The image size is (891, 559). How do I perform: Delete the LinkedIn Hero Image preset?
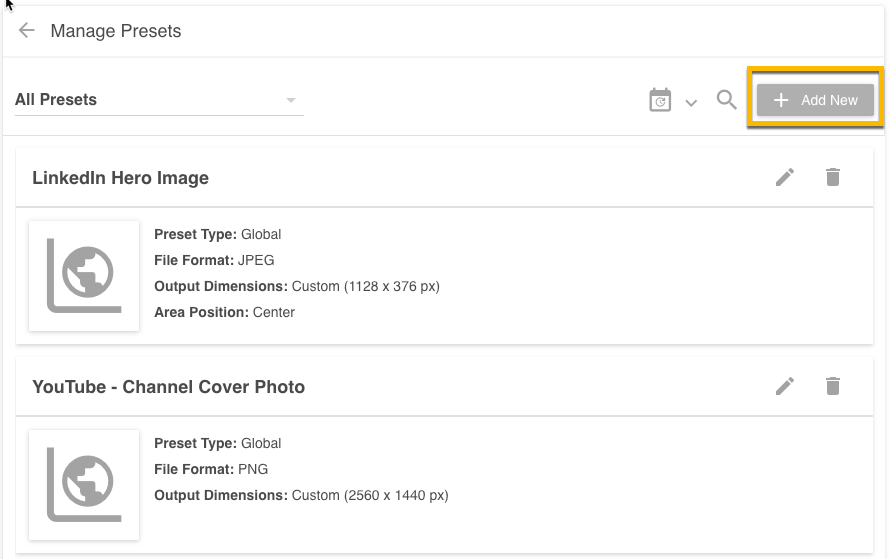[833, 177]
